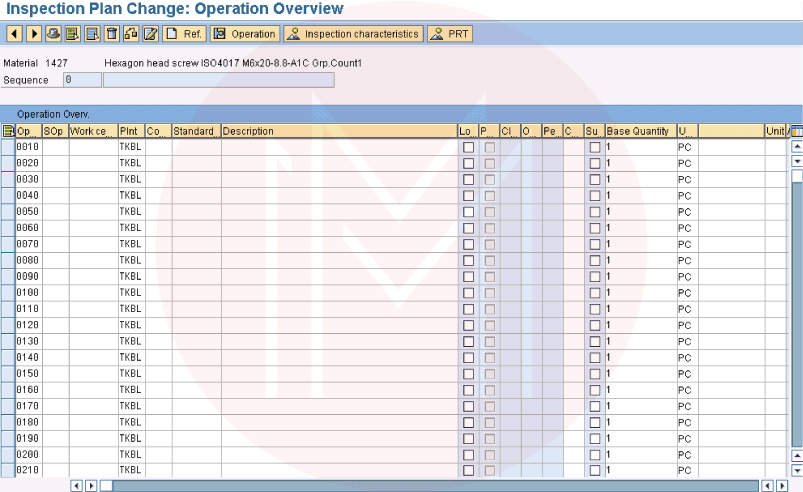Image resolution: width=803 pixels, height=492 pixels.
Task: Click the Plnt column header
Action: point(132,131)
